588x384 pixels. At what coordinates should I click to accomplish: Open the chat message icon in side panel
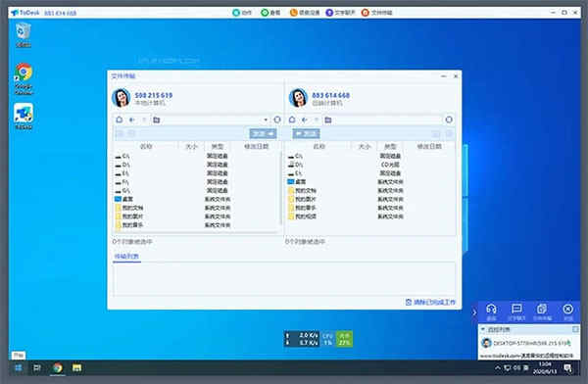pos(516,312)
